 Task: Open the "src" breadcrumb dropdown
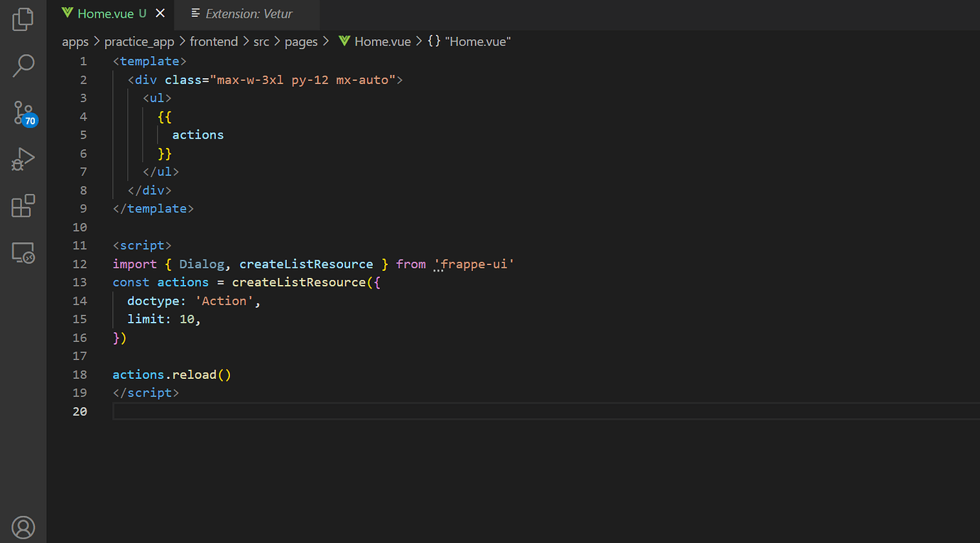[261, 41]
